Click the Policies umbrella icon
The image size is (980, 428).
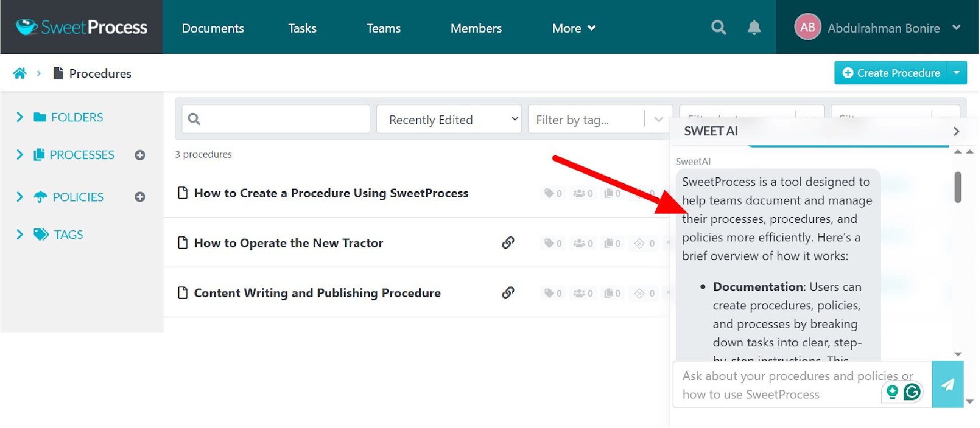tap(40, 197)
